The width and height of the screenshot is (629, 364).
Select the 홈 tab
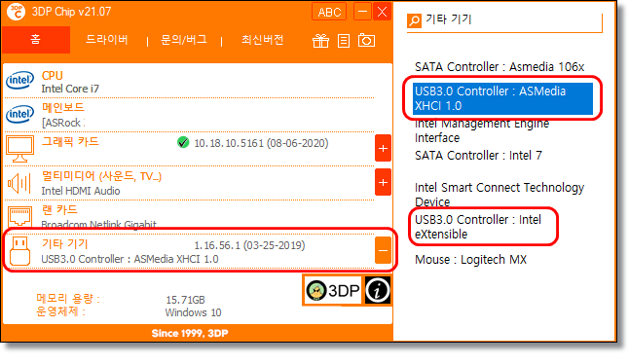(36, 40)
